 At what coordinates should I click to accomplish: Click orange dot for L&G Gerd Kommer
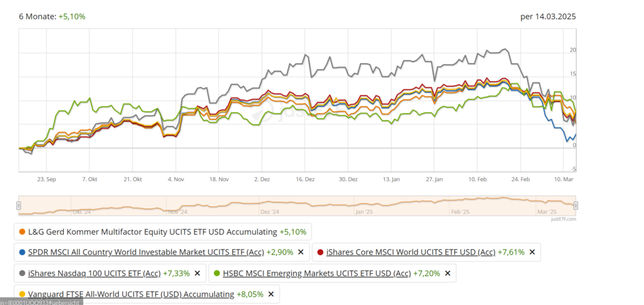(x=23, y=231)
